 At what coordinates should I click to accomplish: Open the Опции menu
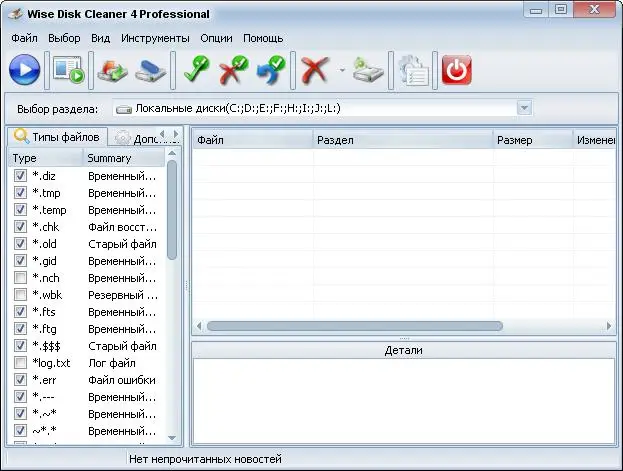point(216,38)
